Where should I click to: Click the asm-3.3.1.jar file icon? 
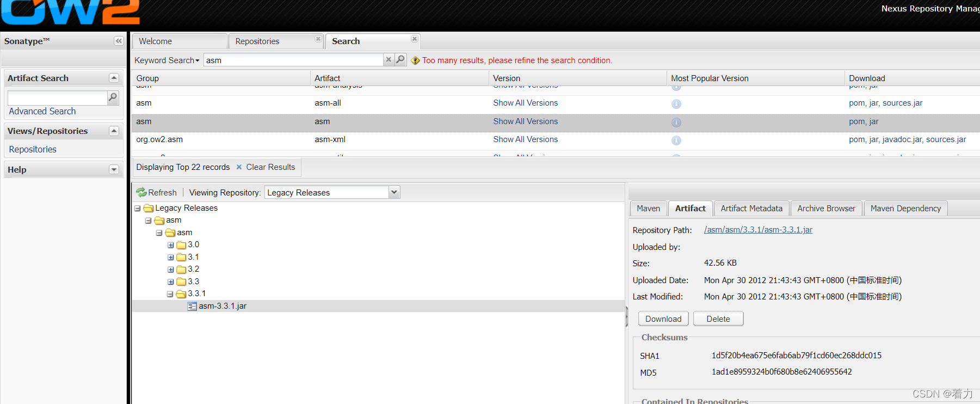192,307
